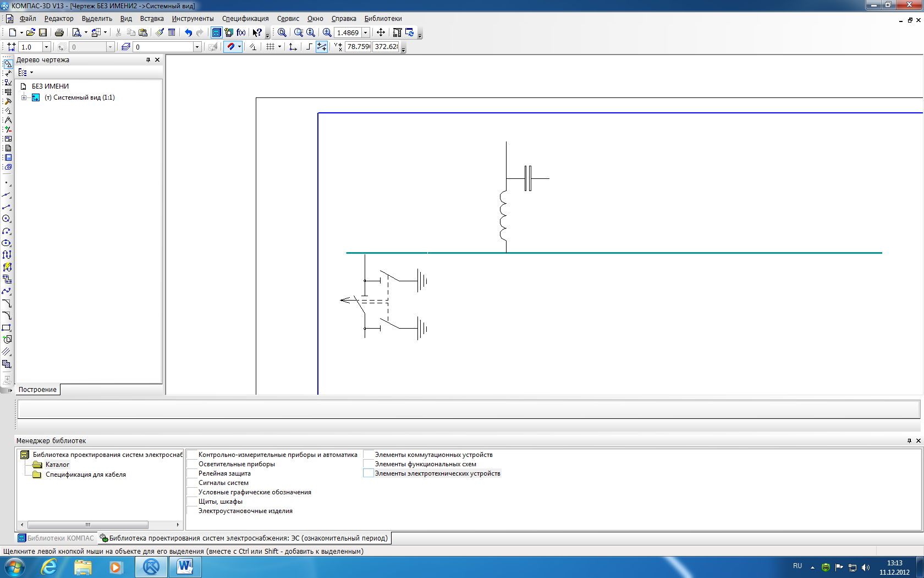924x578 pixels.
Task: Open the zoom scale 1.4869 dropdown
Action: coord(365,32)
